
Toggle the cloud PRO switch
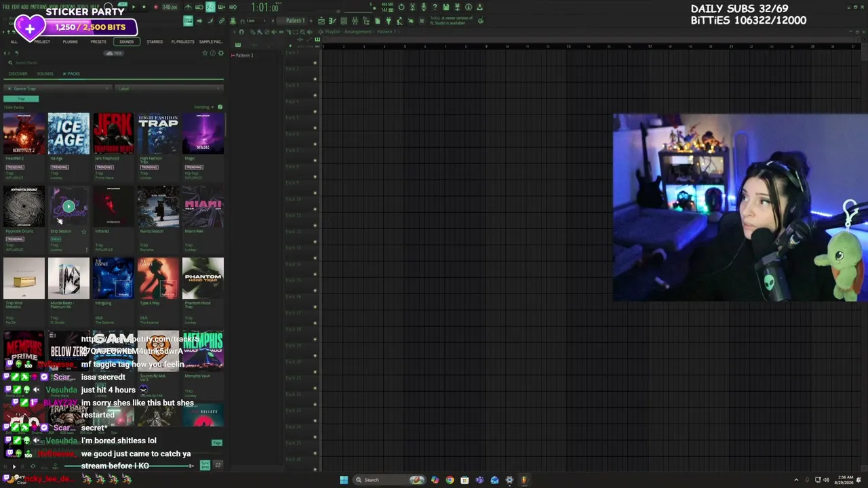click(x=113, y=53)
